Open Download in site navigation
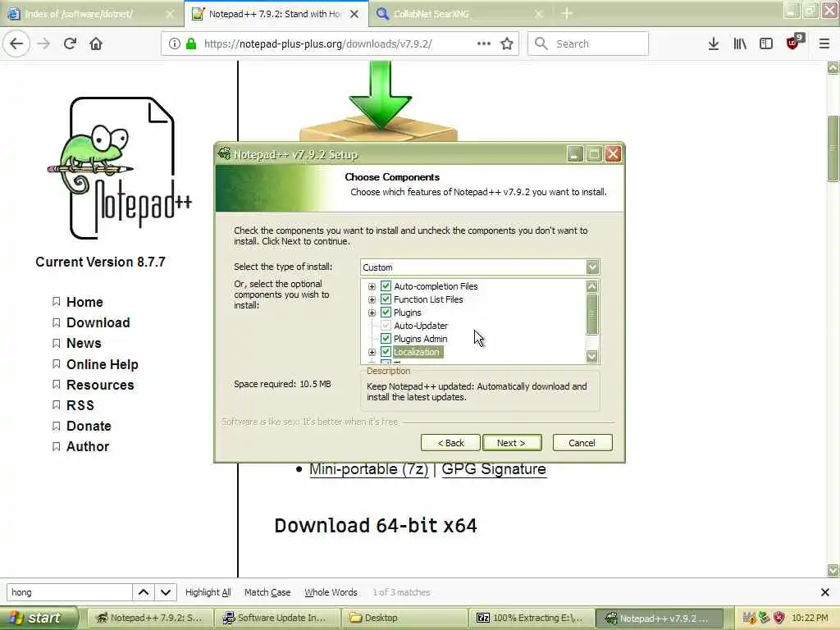Image resolution: width=840 pixels, height=630 pixels. click(98, 322)
